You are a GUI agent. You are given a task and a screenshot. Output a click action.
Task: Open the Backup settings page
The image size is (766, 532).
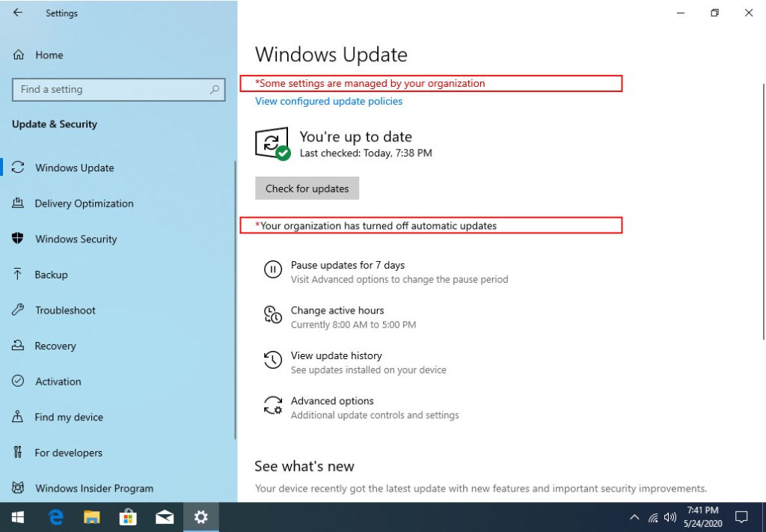pyautogui.click(x=51, y=275)
